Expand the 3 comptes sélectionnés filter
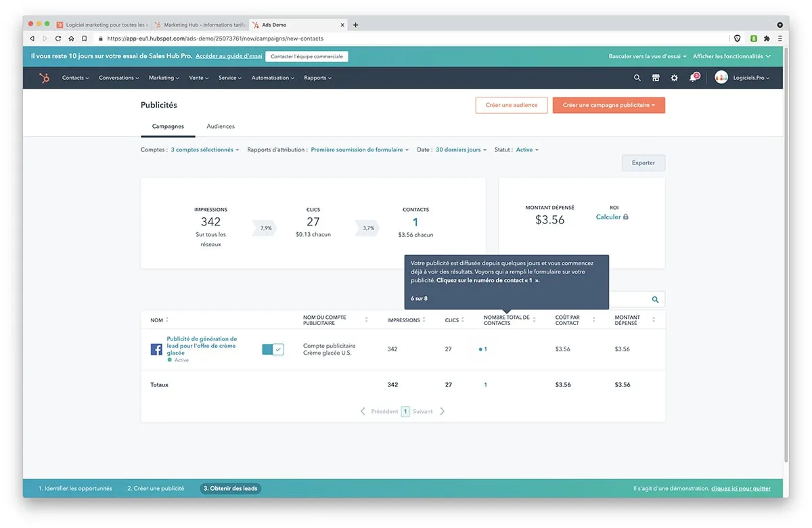 (205, 150)
